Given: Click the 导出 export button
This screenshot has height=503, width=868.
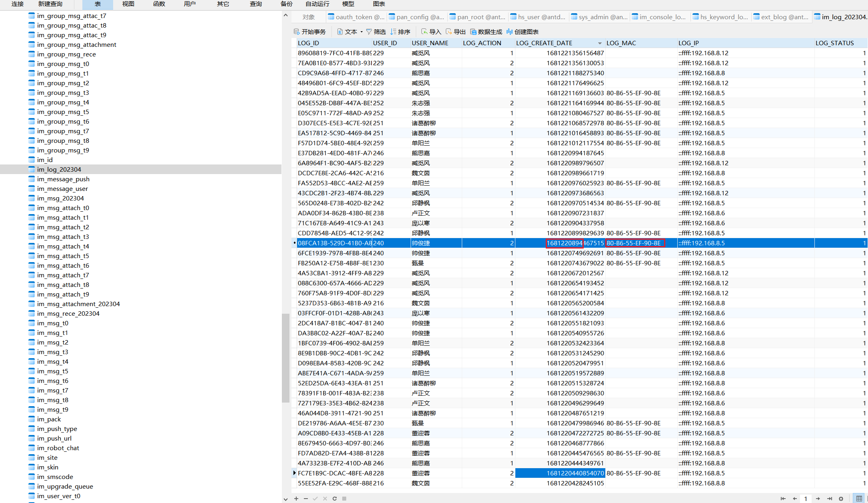Looking at the screenshot, I should coord(455,32).
